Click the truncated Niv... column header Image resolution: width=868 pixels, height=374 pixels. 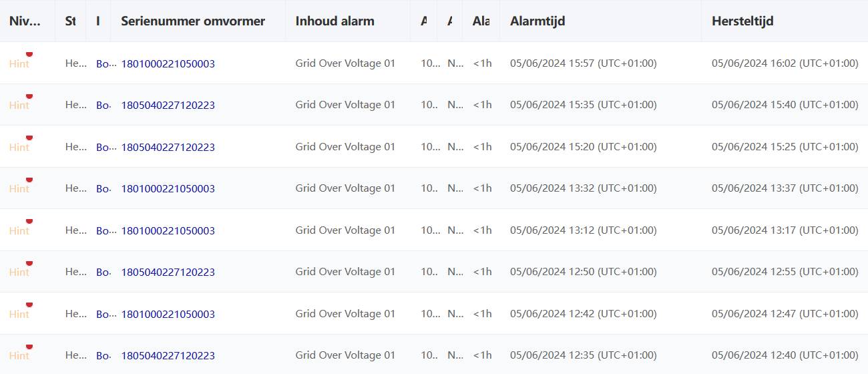25,21
